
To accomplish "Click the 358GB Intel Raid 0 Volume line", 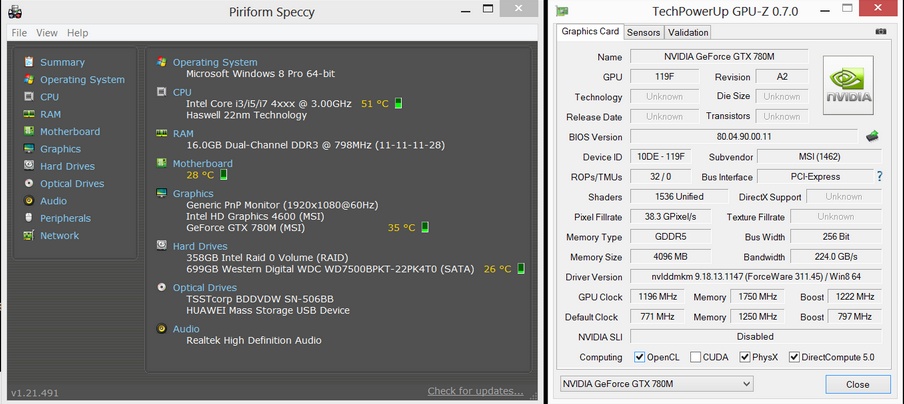I will pos(267,258).
